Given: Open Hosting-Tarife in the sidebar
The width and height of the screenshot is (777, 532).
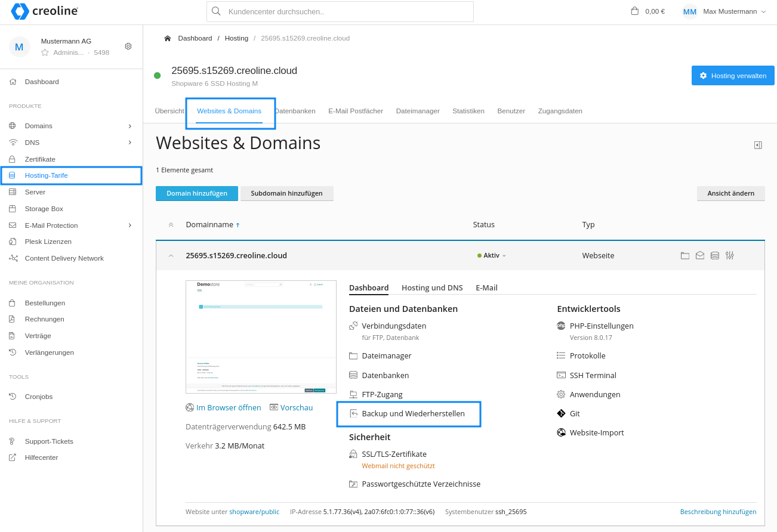Looking at the screenshot, I should click(x=46, y=175).
